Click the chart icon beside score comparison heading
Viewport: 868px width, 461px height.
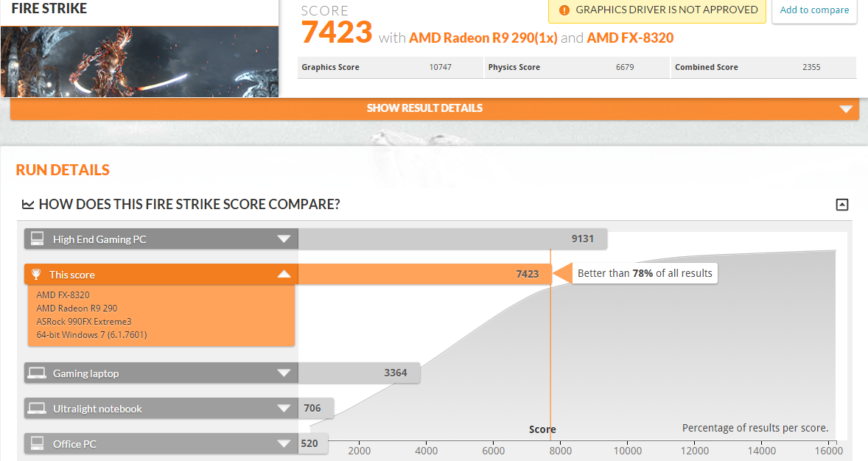pyautogui.click(x=28, y=205)
